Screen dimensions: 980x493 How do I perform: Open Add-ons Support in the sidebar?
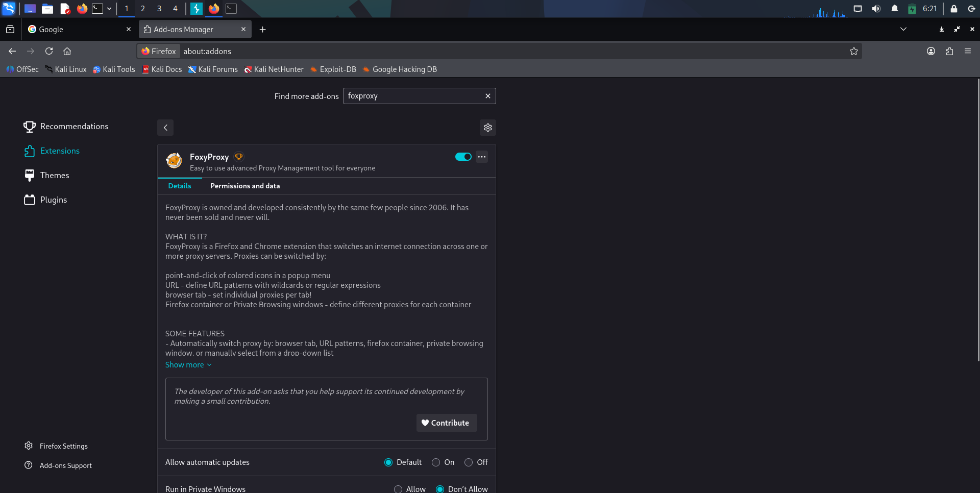click(58, 465)
